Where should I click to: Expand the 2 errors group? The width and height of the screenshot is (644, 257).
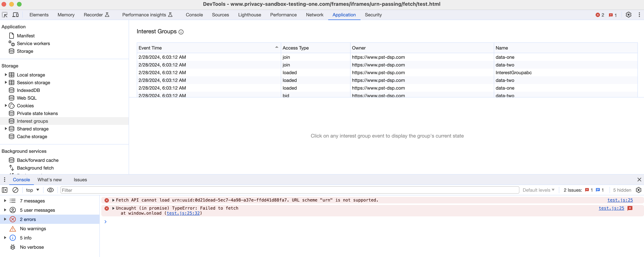click(5, 219)
